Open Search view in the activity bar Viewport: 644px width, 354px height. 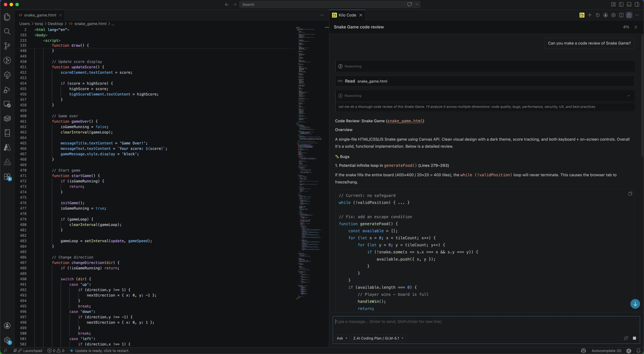[x=7, y=31]
